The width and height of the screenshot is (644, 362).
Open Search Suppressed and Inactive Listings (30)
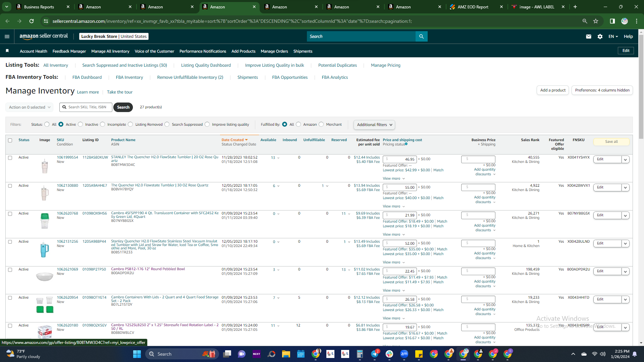click(x=124, y=65)
